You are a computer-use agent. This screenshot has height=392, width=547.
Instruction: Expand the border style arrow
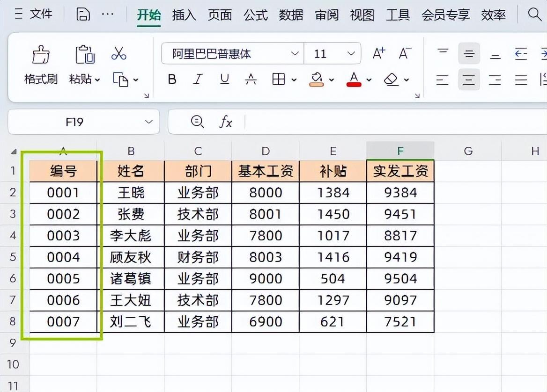click(x=294, y=80)
